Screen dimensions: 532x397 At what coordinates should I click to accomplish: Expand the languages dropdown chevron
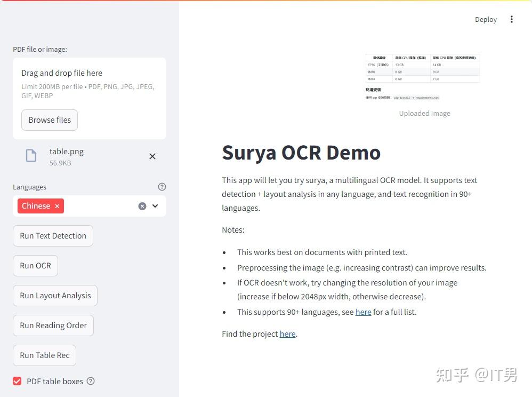click(155, 206)
